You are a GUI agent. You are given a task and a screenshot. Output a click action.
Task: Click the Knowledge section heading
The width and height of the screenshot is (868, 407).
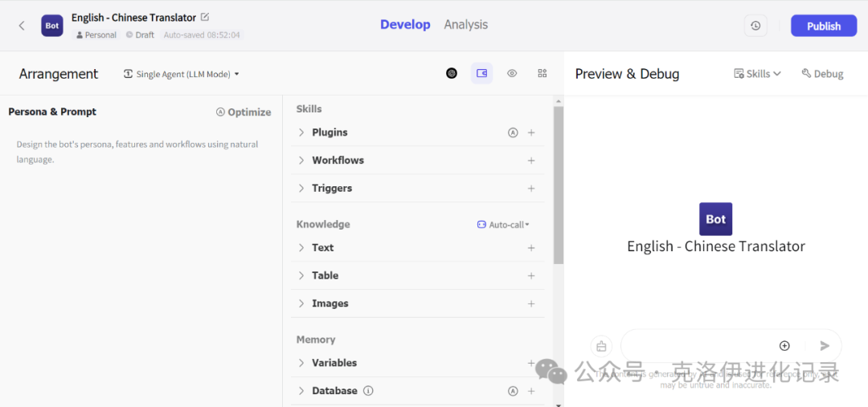tap(323, 225)
